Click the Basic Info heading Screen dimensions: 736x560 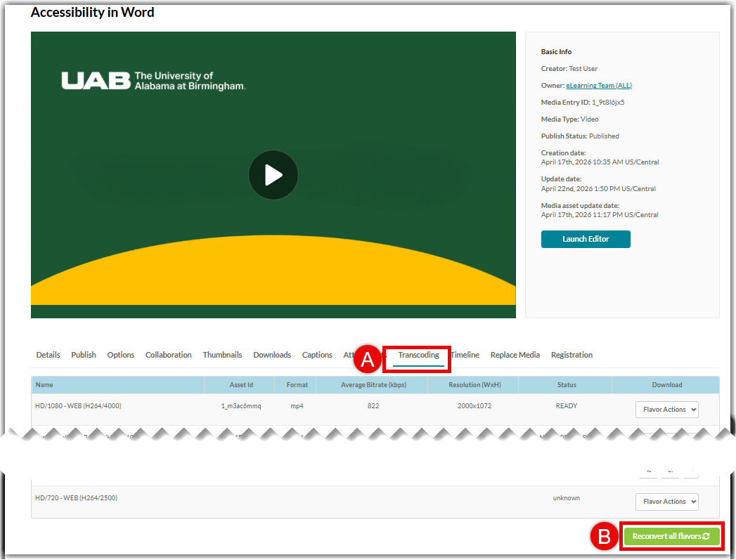[x=556, y=51]
